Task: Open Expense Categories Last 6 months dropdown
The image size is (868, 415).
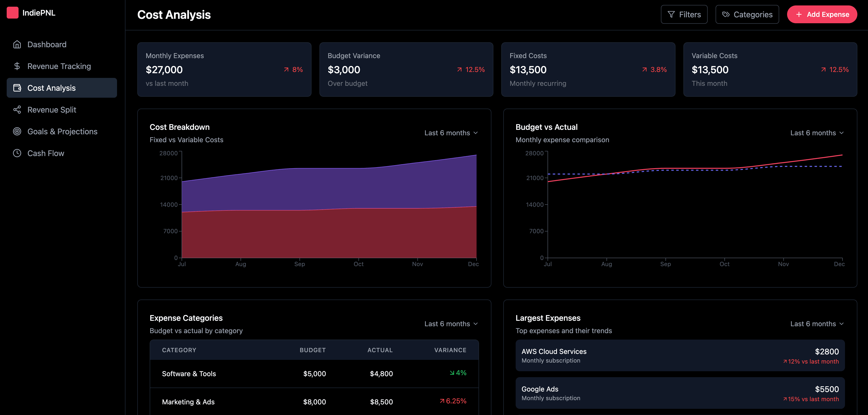Action: pyautogui.click(x=451, y=324)
